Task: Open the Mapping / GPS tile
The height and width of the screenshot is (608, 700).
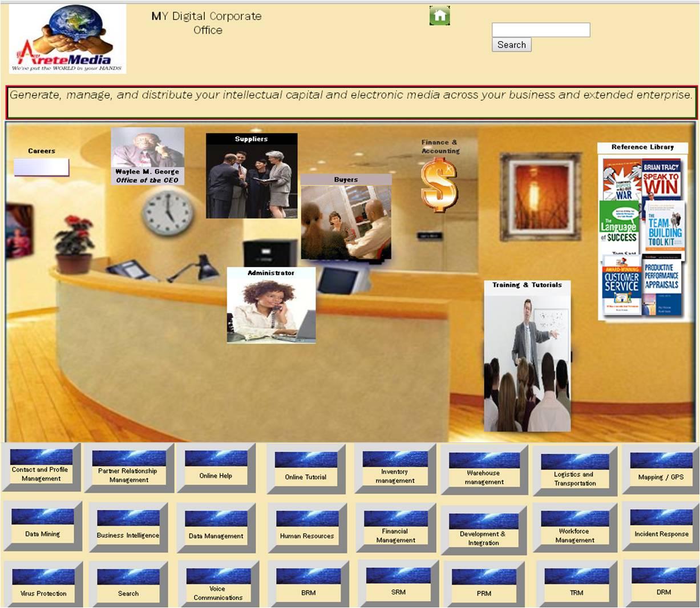Action: [x=661, y=470]
